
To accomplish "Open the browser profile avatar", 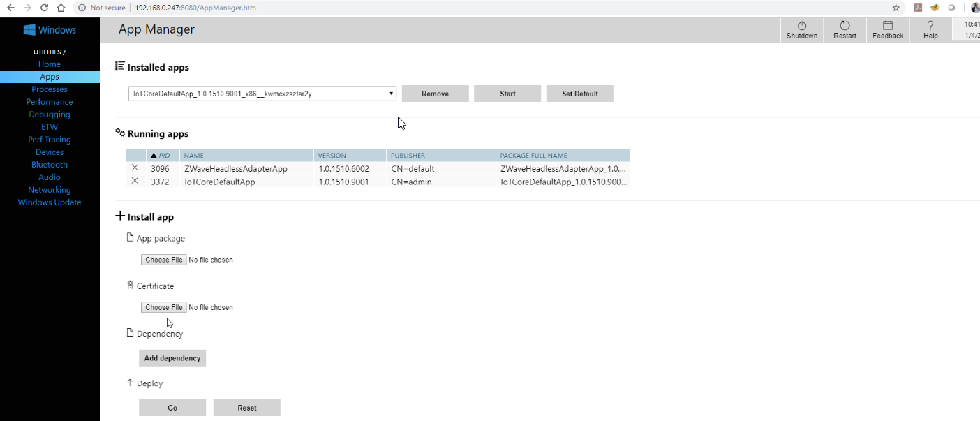I will pos(975,8).
